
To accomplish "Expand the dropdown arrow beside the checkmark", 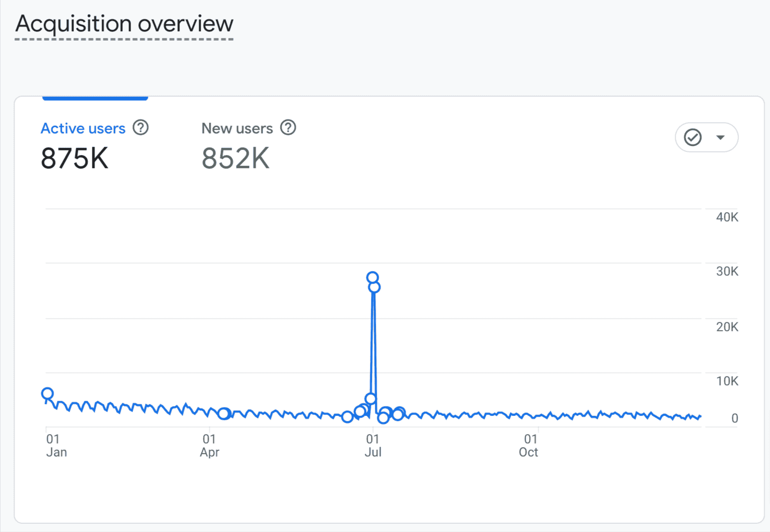I will pos(720,137).
